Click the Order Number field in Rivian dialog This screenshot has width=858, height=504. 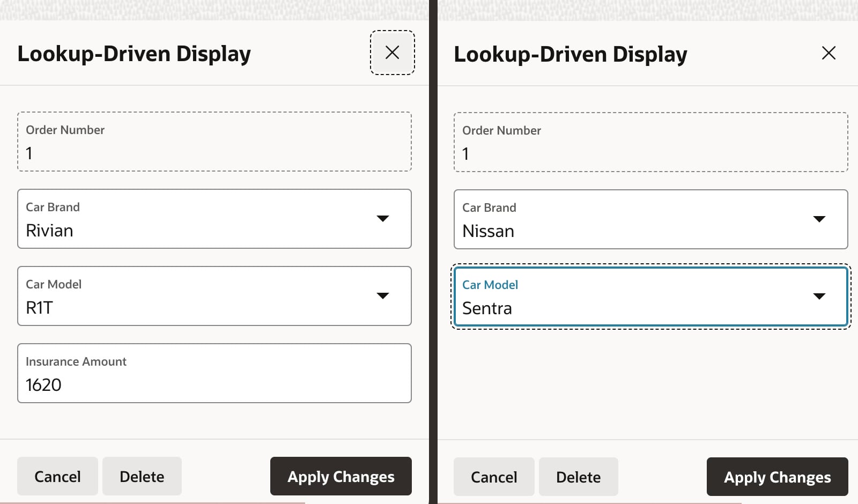214,153
